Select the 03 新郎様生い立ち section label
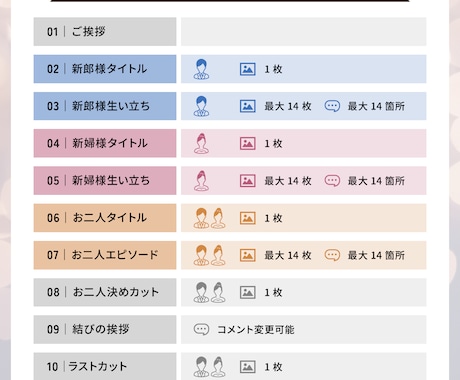The width and height of the screenshot is (460, 380). [x=105, y=106]
